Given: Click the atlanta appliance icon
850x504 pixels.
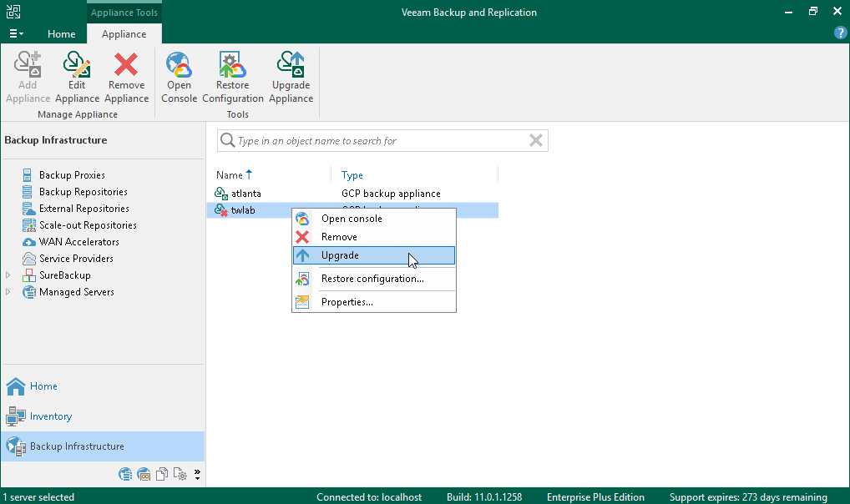Looking at the screenshot, I should [221, 194].
